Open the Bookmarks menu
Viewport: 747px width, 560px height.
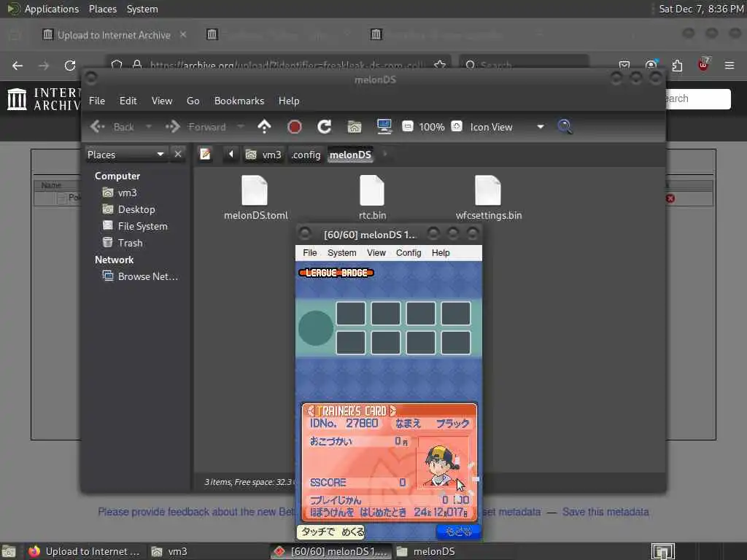click(x=239, y=101)
